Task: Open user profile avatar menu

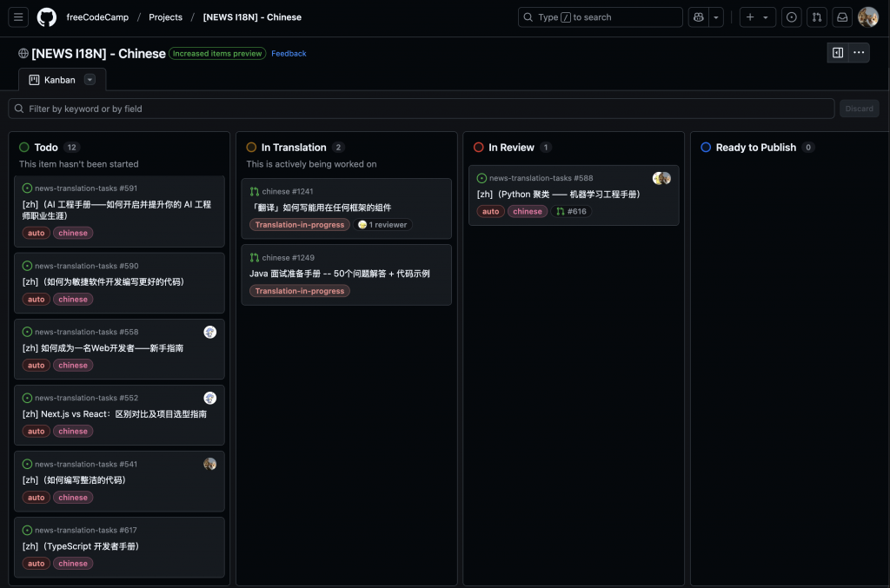Action: coord(868,17)
